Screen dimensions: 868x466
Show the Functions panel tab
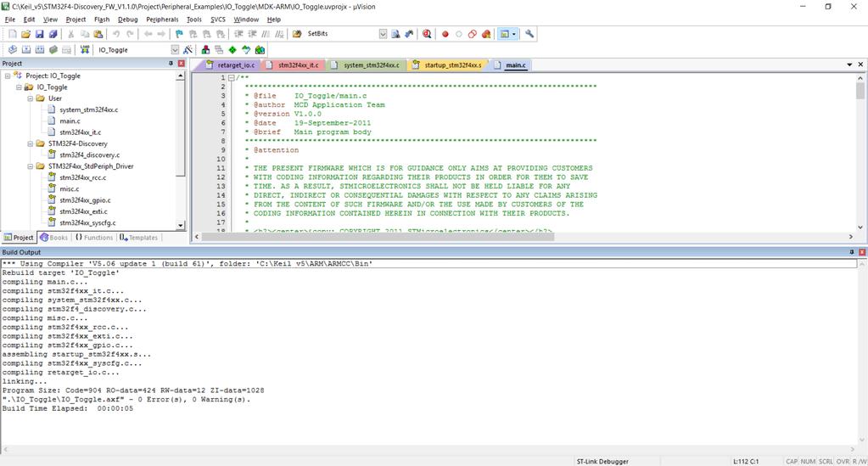click(x=94, y=238)
